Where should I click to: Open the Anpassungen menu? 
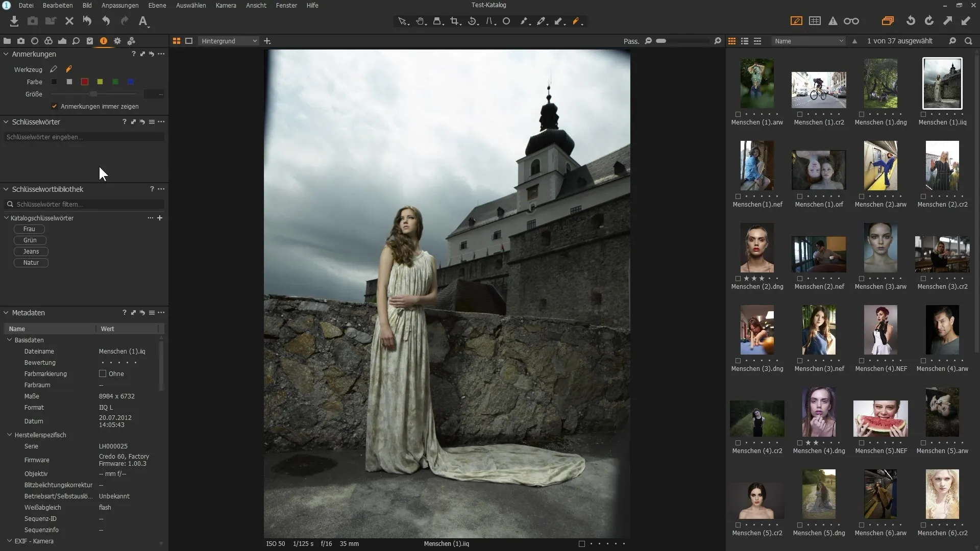point(120,5)
